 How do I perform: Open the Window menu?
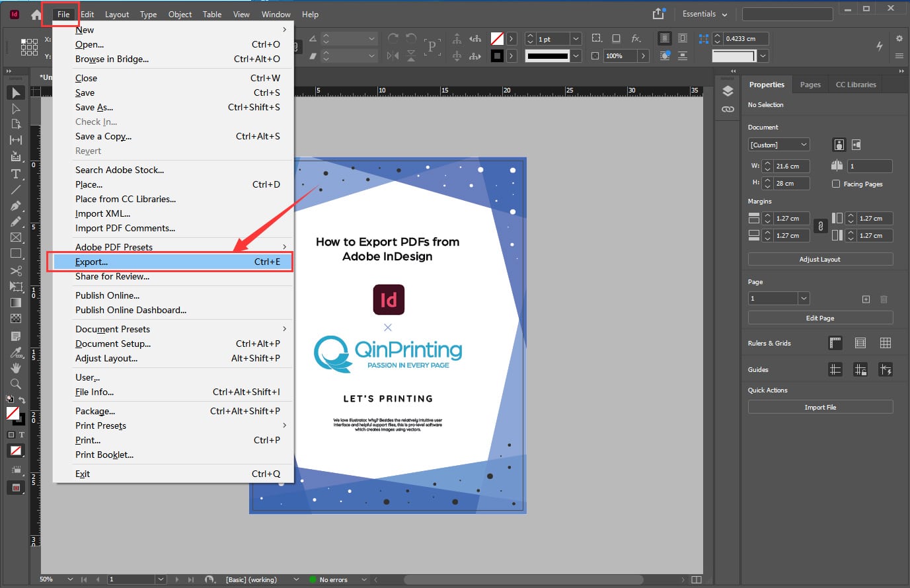coord(276,14)
